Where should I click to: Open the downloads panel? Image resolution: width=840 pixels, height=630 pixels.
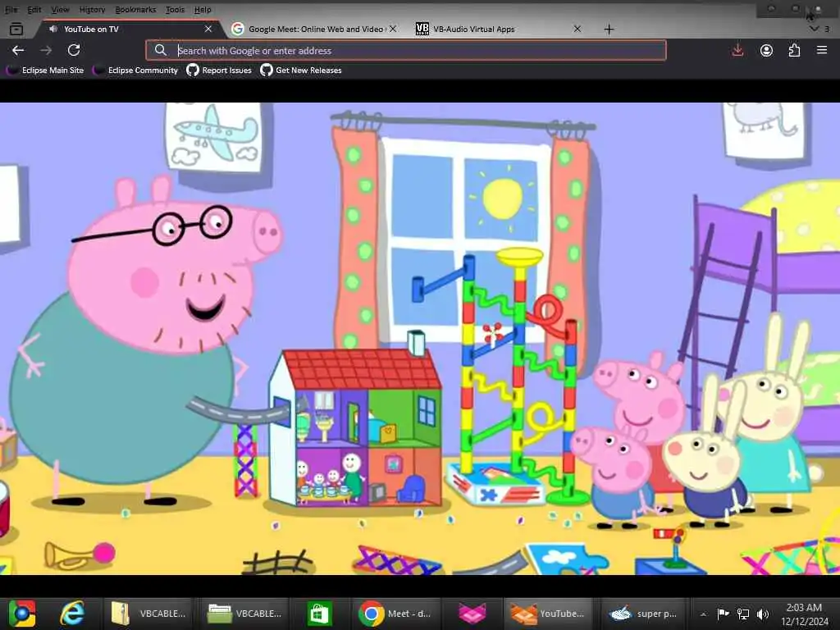(737, 50)
